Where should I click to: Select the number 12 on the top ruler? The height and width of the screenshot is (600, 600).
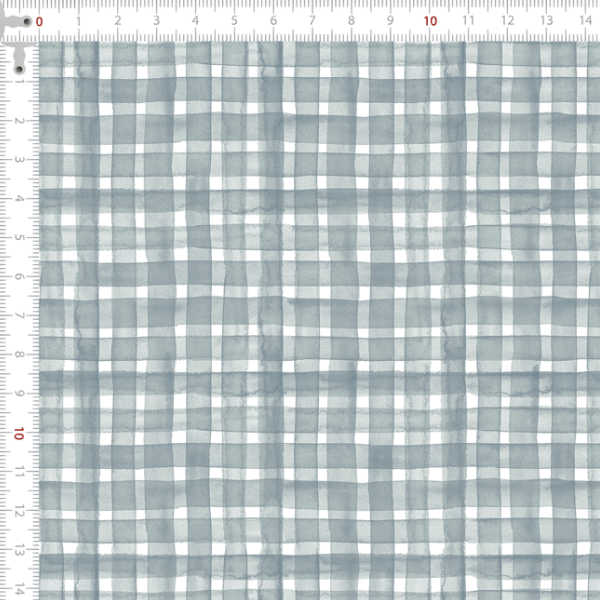coord(508,21)
